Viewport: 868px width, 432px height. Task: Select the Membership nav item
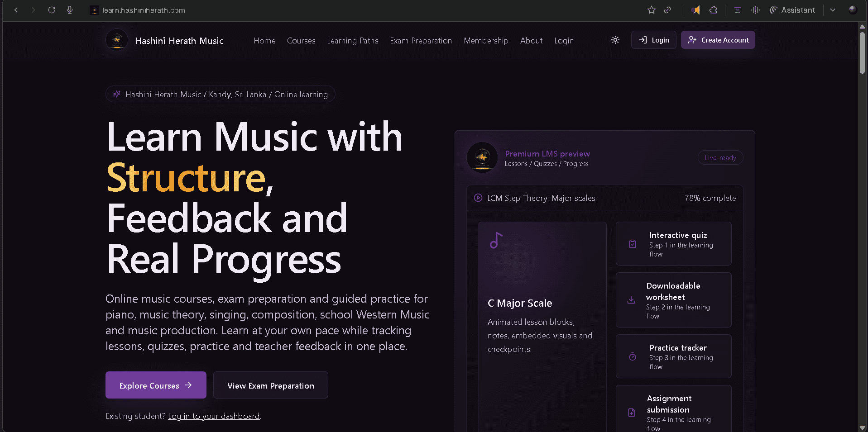pos(486,41)
